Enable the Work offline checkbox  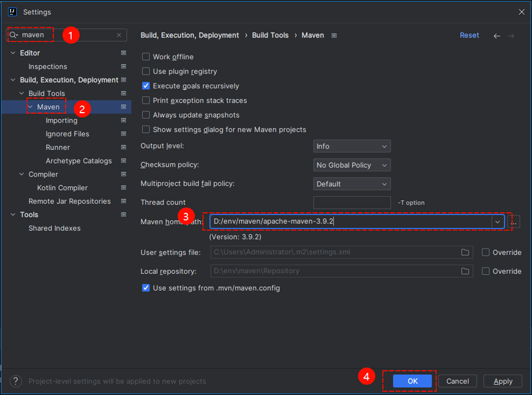point(146,57)
